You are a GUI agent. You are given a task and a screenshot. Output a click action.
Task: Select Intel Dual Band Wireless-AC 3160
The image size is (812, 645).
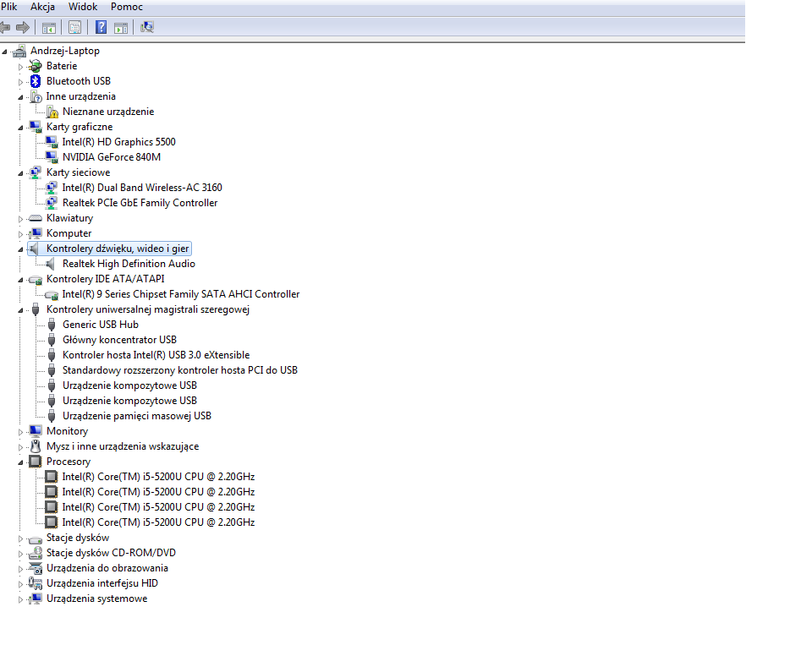click(142, 188)
